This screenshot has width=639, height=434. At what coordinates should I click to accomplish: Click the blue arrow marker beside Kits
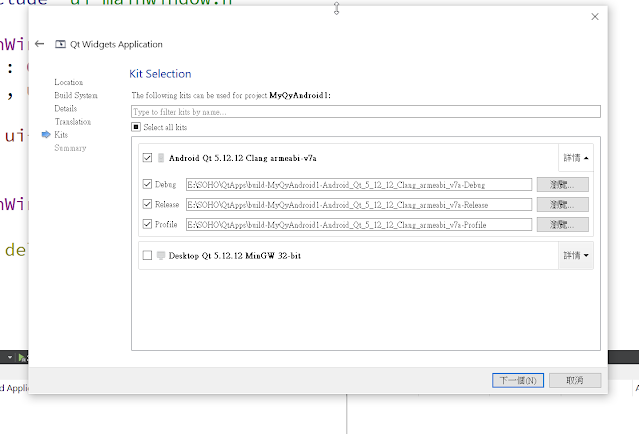click(x=46, y=134)
